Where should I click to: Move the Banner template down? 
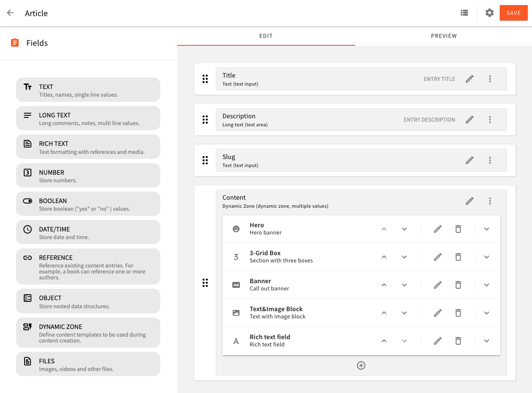tap(404, 285)
